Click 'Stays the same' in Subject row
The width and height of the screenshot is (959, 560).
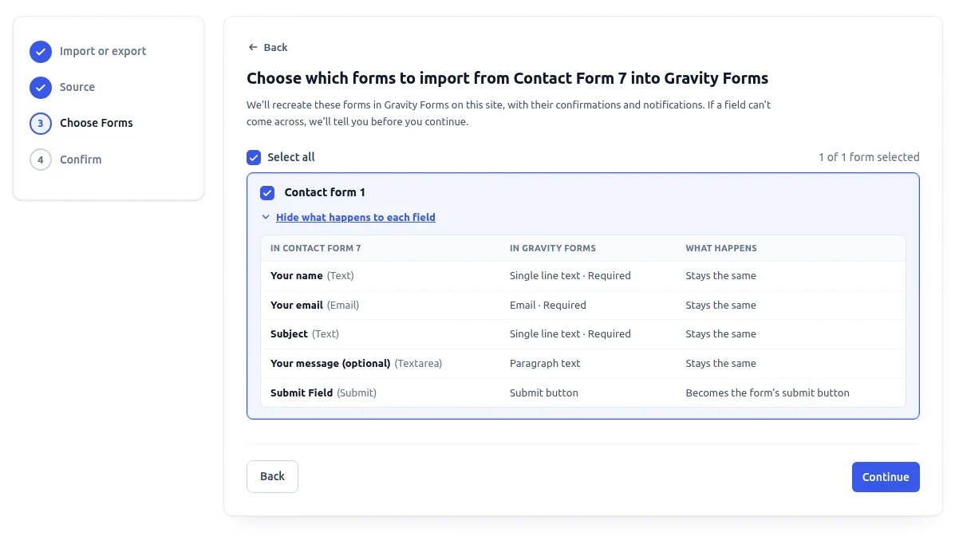720,334
